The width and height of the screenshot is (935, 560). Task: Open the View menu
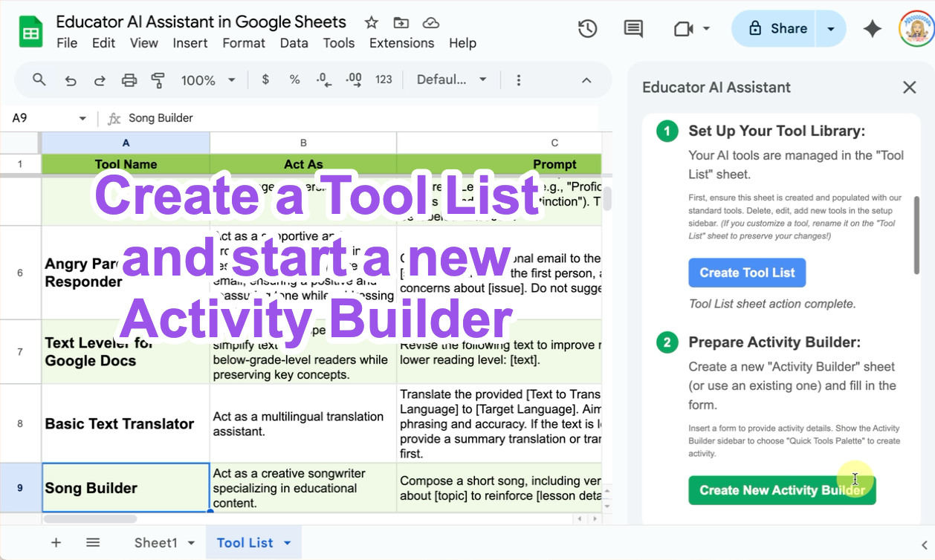tap(144, 43)
